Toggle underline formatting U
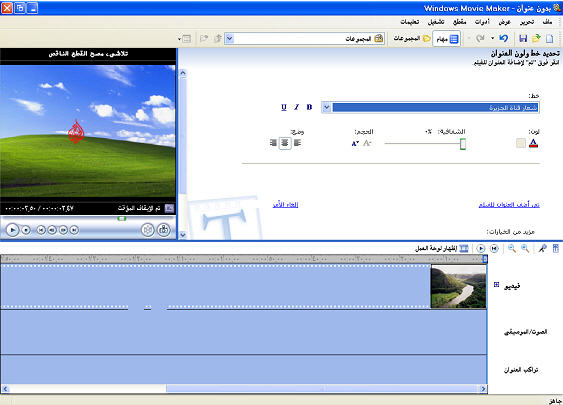 tap(284, 107)
